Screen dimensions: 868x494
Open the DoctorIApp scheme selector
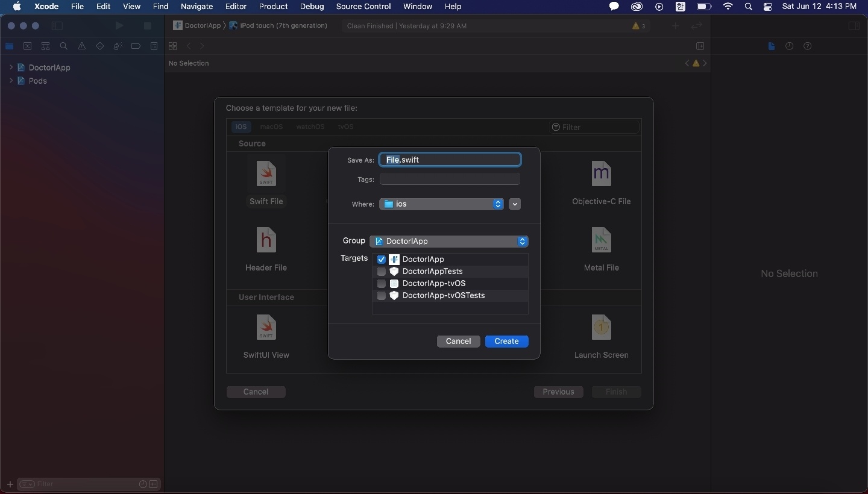197,26
